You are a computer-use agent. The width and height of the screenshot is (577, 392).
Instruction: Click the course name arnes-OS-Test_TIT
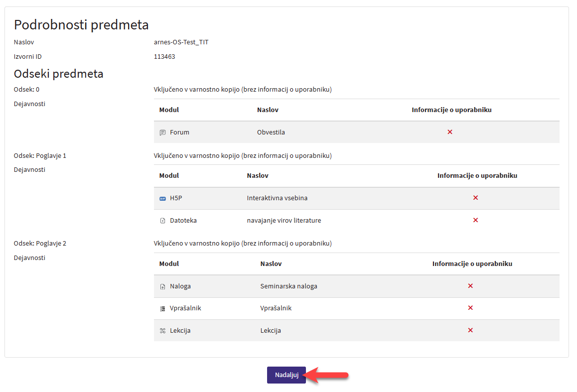(181, 42)
